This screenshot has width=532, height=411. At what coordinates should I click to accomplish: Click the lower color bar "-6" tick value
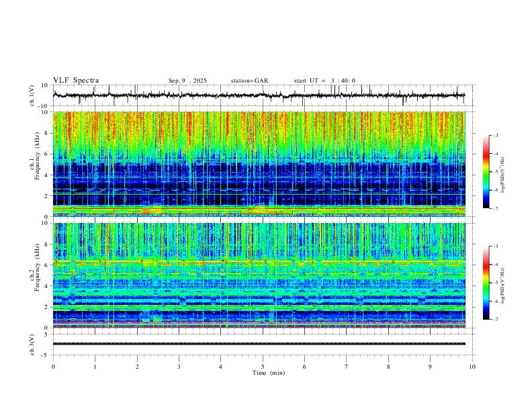coord(496,301)
